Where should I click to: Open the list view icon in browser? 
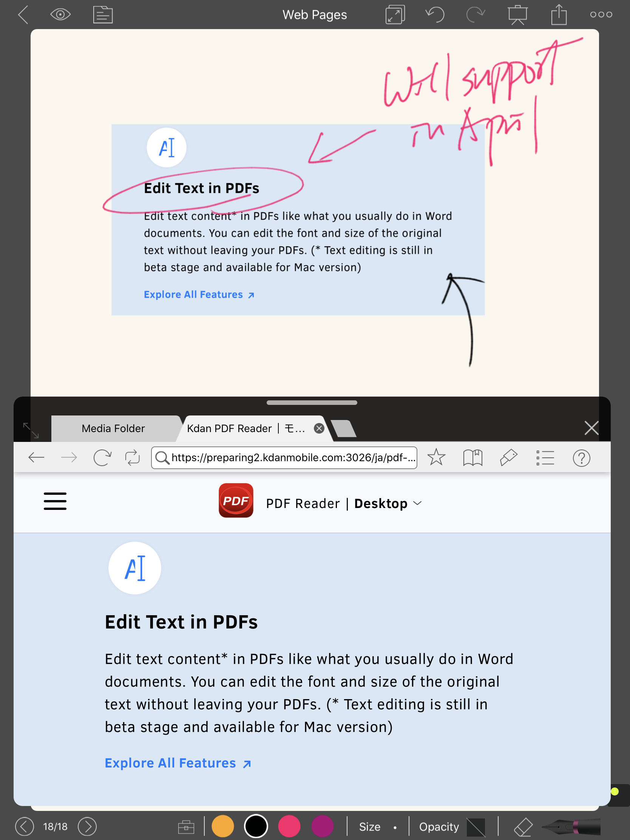[545, 458]
